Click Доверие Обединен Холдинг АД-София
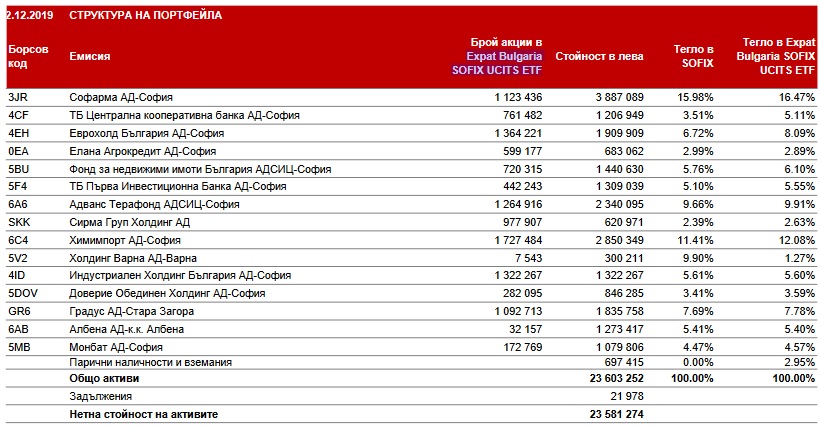This screenshot has height=428, width=821. (x=167, y=293)
